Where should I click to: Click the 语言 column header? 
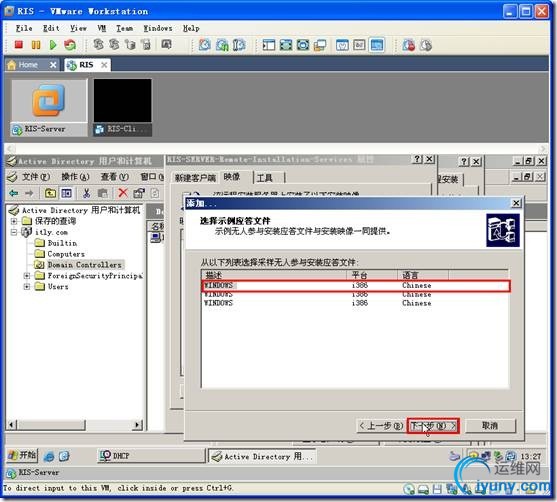[423, 275]
